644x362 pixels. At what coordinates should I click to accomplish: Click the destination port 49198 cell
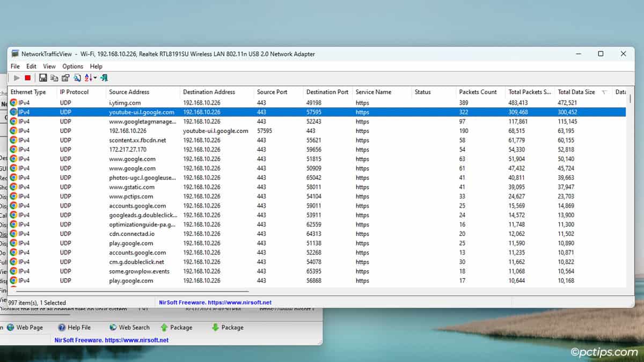click(314, 102)
